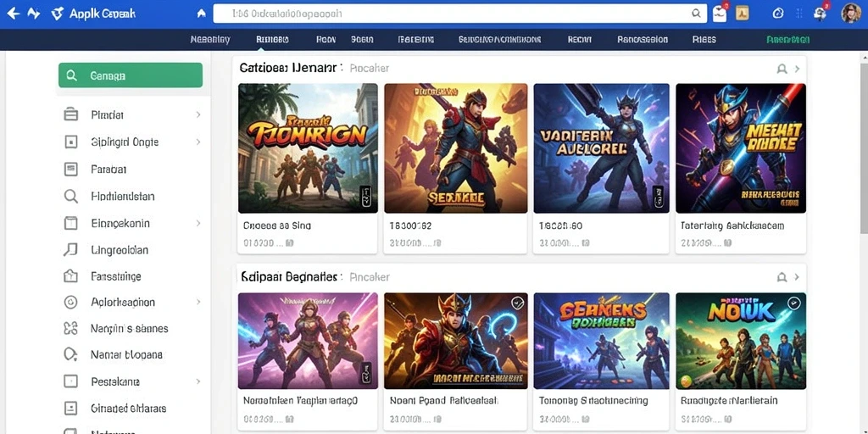
Task: Click the magnifier icon in search field
Action: pyautogui.click(x=697, y=14)
